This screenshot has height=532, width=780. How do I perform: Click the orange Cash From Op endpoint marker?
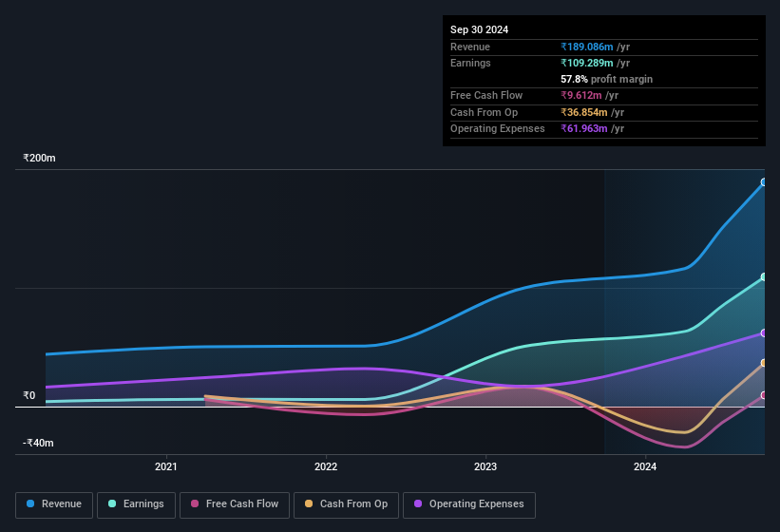click(764, 364)
